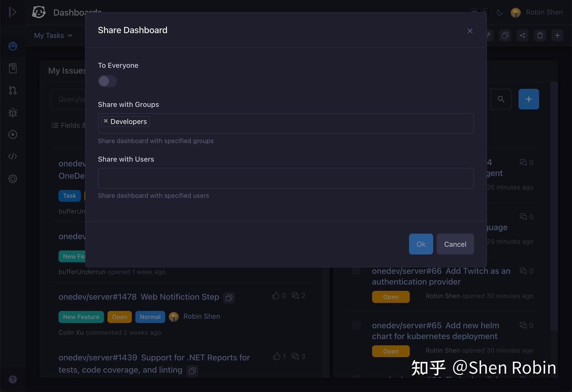The image size is (572, 392).
Task: Click comments count on issue #1478
Action: pyautogui.click(x=298, y=295)
